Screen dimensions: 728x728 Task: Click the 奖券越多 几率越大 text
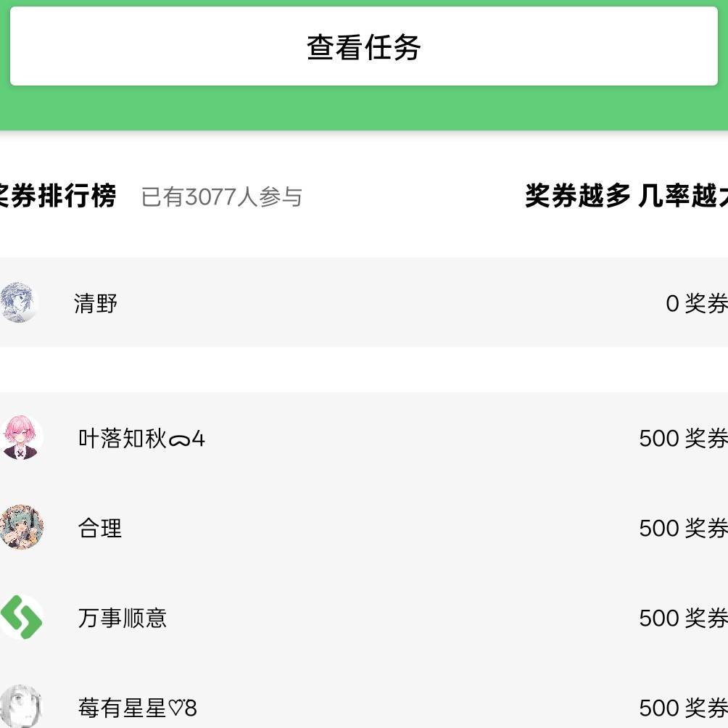point(626,196)
